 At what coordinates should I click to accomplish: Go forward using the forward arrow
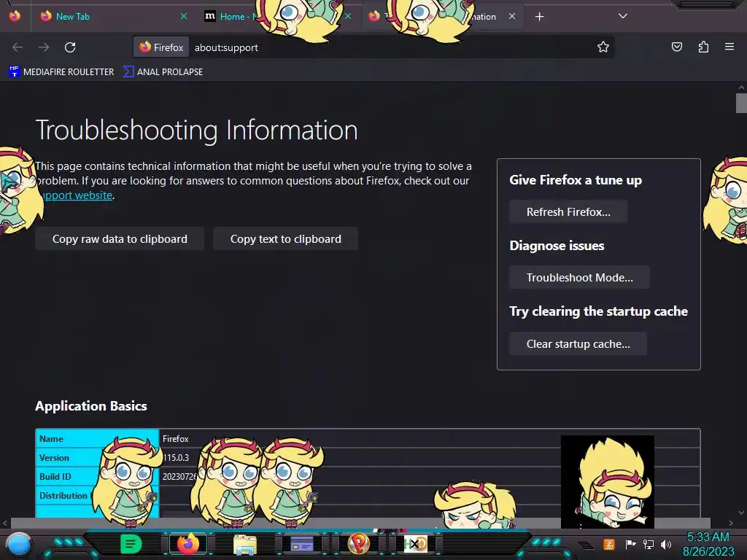(44, 47)
